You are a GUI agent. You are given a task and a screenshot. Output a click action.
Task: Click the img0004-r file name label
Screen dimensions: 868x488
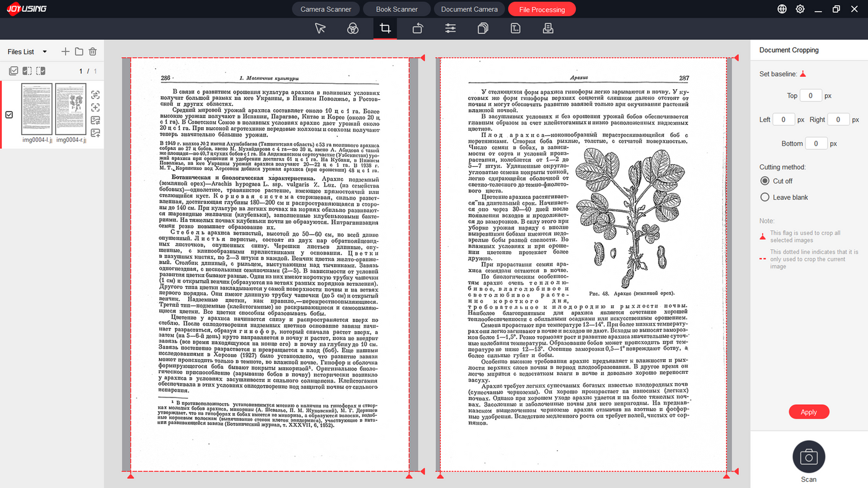pos(71,140)
